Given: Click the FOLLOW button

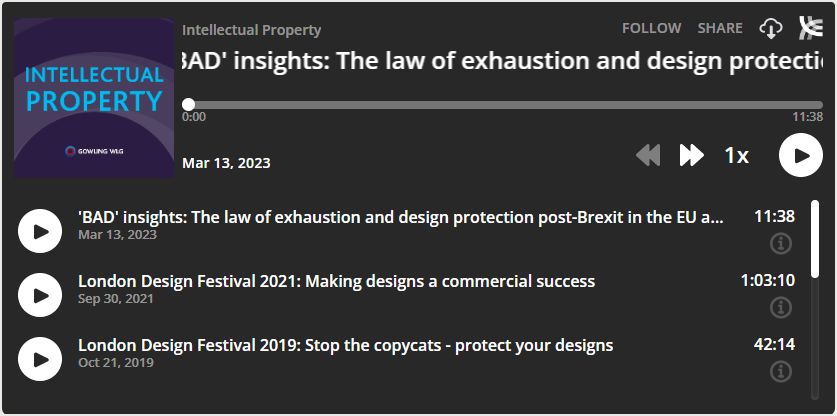Looking at the screenshot, I should tap(651, 28).
